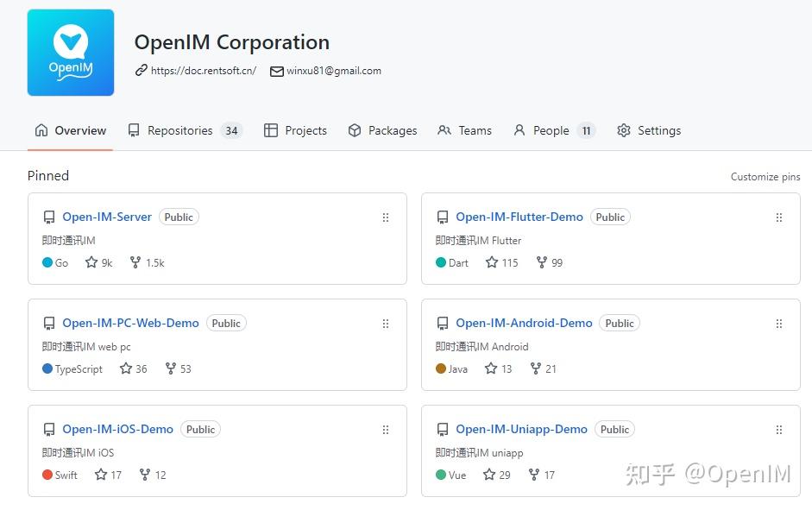Click the Customize pins link
Screen dimensions: 812x510
click(x=765, y=176)
